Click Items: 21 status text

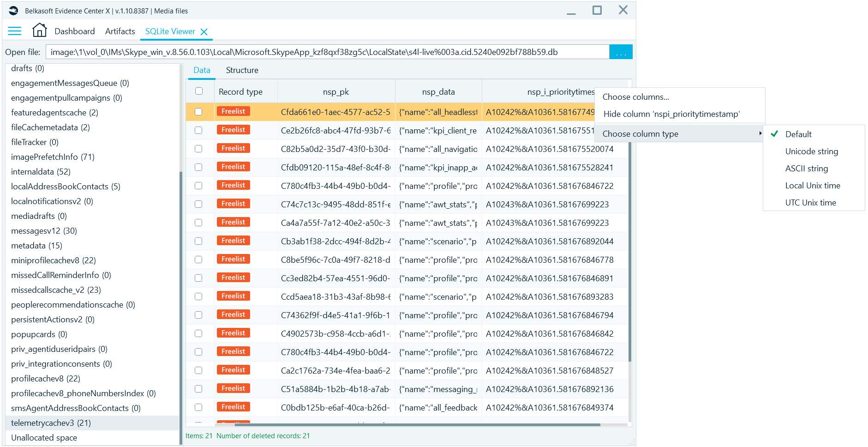click(x=199, y=436)
